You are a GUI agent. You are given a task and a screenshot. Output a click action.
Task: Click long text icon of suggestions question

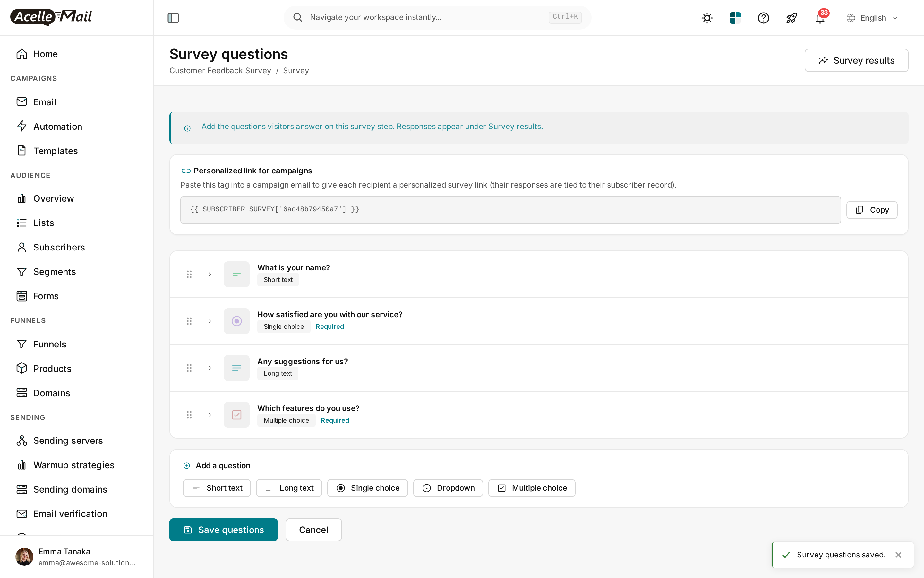click(x=237, y=368)
